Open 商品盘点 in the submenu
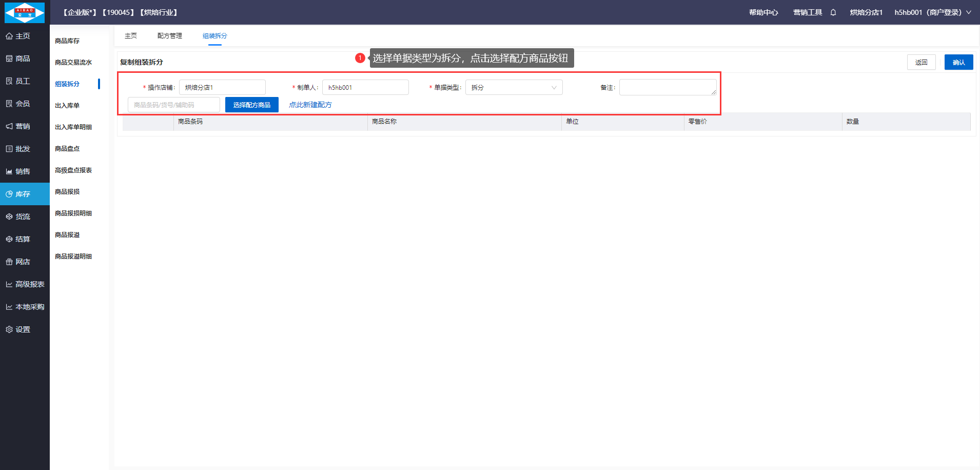 67,149
